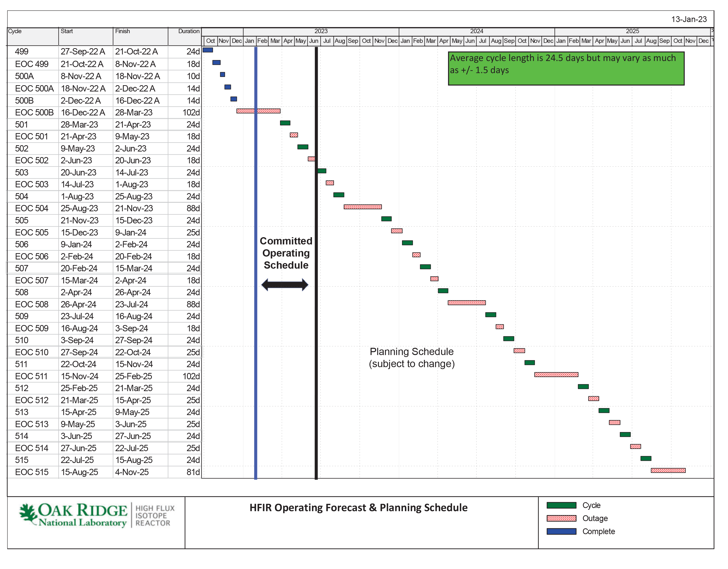Click the cycle 501 green bar
The height and width of the screenshot is (569, 728).
(285, 123)
